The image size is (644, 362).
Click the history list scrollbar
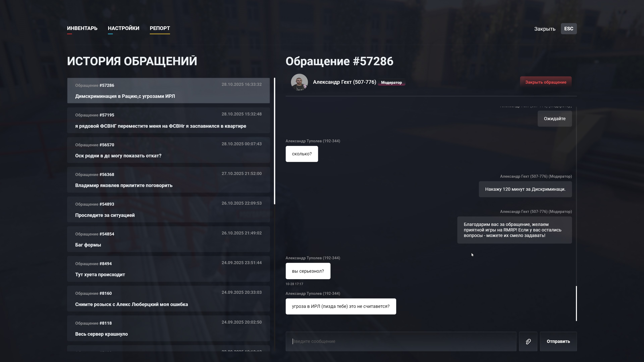point(275,141)
